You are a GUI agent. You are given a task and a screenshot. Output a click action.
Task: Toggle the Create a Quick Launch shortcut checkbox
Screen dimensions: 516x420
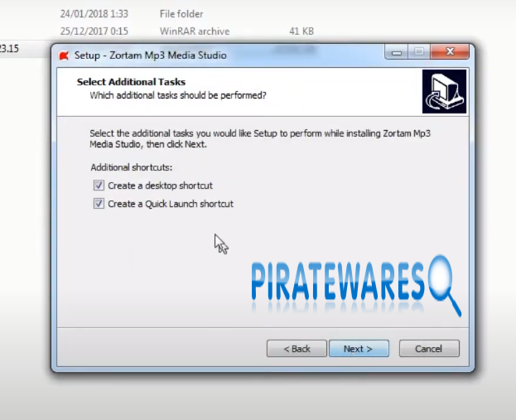pyautogui.click(x=99, y=204)
